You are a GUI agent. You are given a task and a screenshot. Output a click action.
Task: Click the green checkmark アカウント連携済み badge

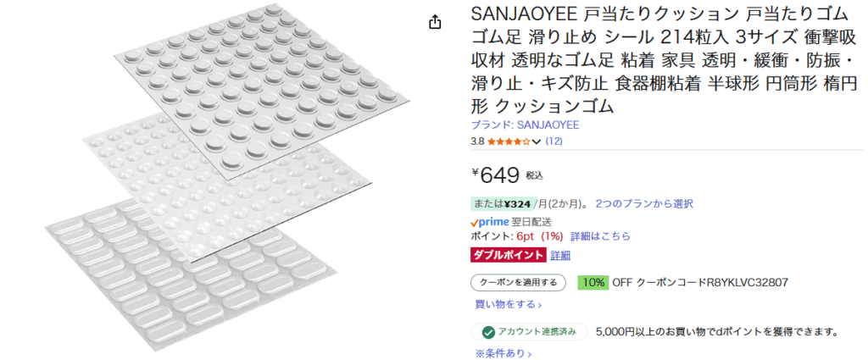pyautogui.click(x=527, y=332)
